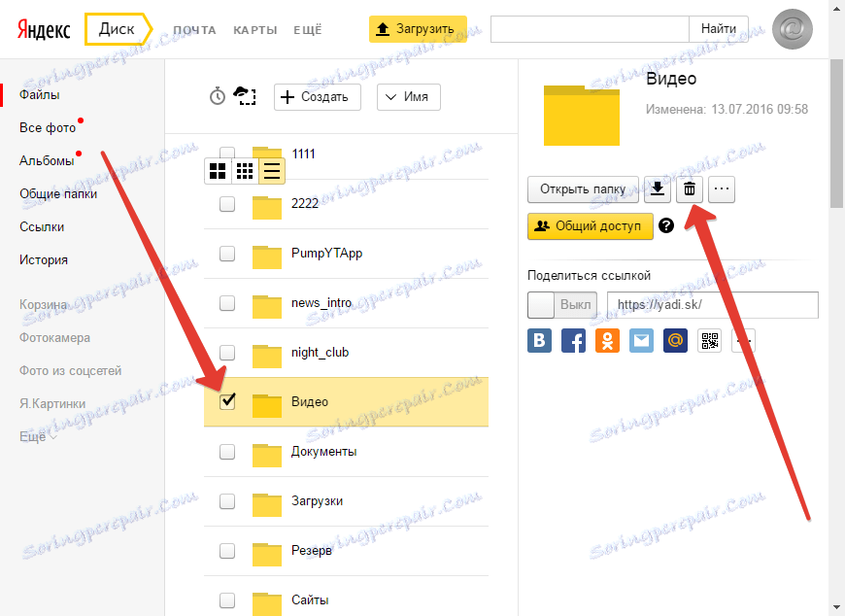Screen dimensions: 845x616
Task: Open ПОЧТА link in header
Action: (194, 30)
